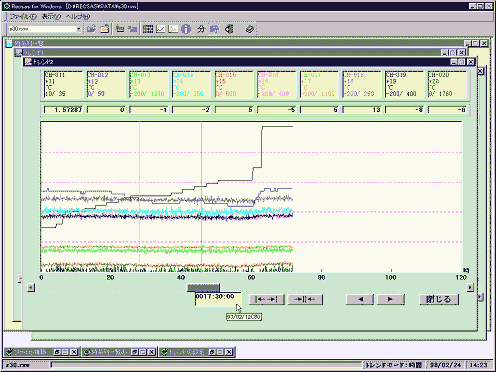This screenshot has width=496, height=372.
Task: Click the compress time range button
Action: coord(305,299)
